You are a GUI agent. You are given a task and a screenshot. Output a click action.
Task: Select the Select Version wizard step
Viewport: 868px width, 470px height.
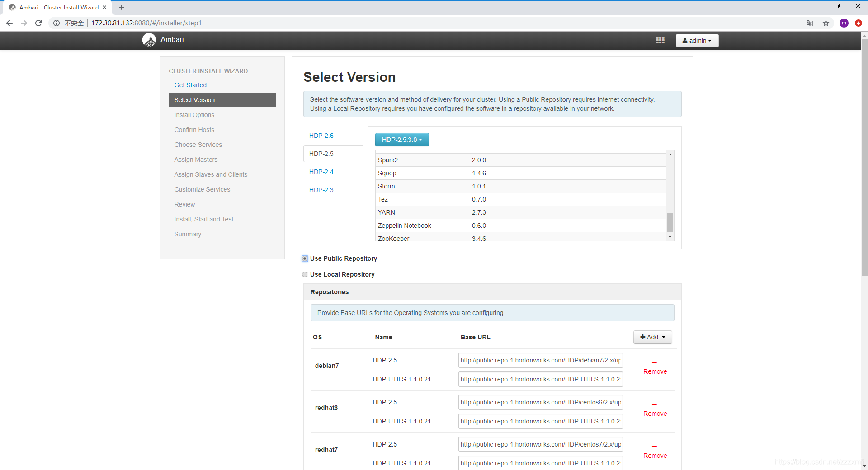[x=222, y=100]
